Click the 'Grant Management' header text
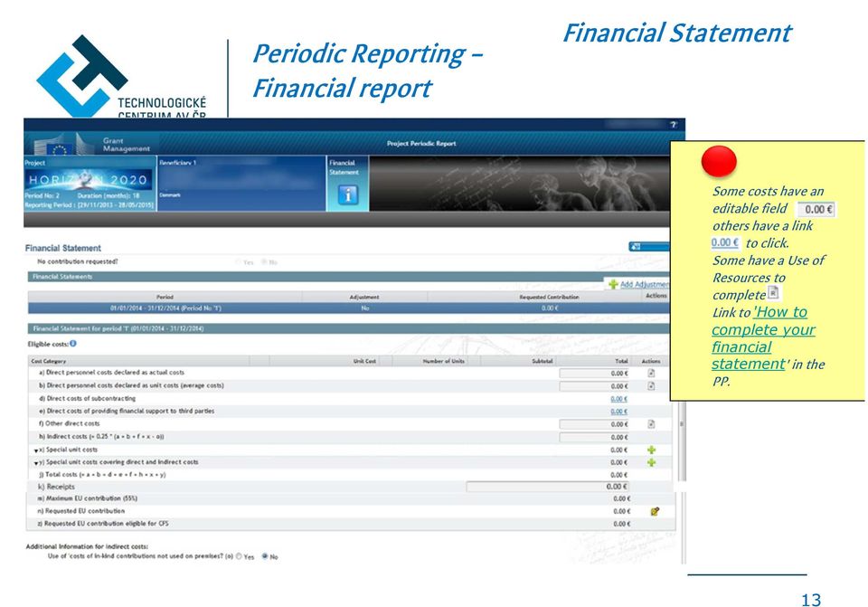The width and height of the screenshot is (868, 607). (x=127, y=145)
